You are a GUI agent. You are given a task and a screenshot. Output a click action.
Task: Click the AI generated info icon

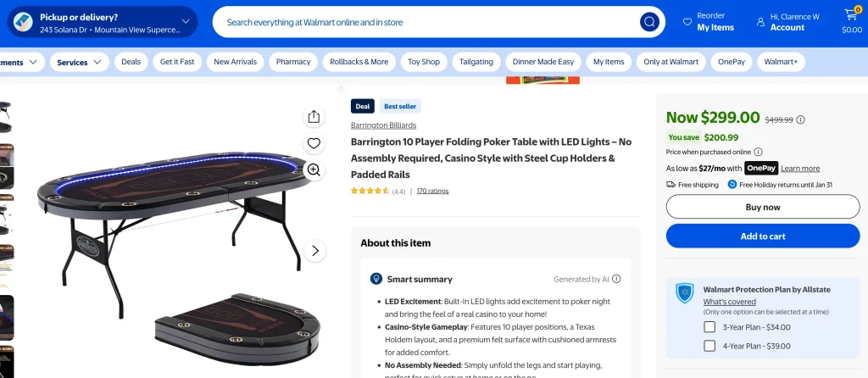616,279
